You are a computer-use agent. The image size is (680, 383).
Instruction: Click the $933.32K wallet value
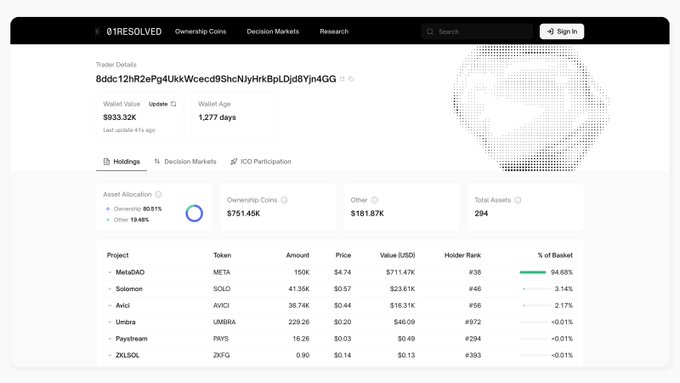tap(120, 118)
